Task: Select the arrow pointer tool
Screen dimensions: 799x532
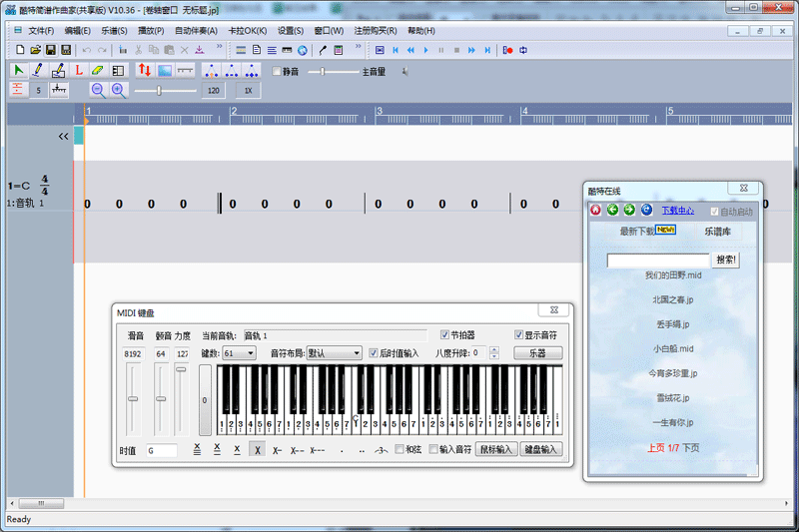Action: tap(18, 71)
